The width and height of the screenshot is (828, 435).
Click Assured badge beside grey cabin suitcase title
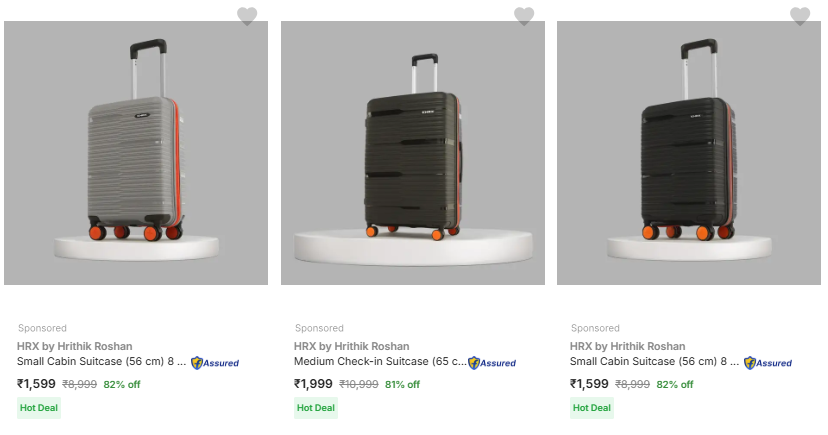215,363
